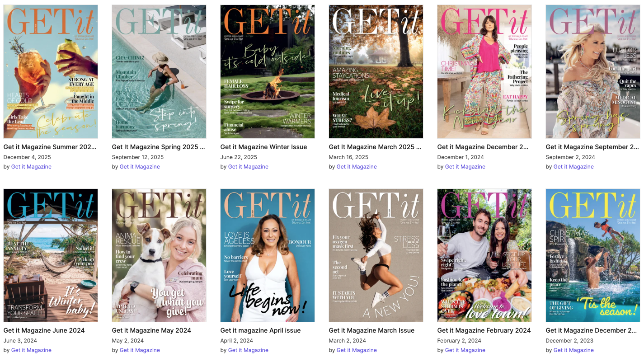
Task: Open the Winter Issue fire pit cover
Action: pos(268,71)
